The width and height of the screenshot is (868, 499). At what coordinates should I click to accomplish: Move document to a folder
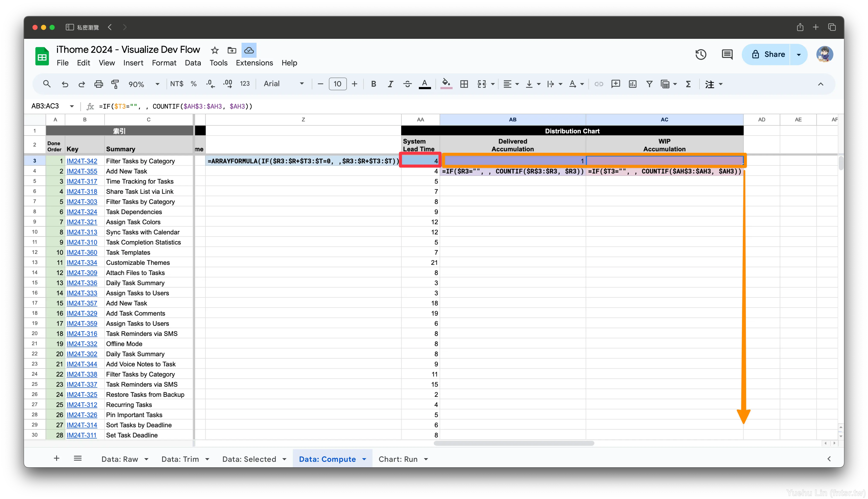(232, 50)
